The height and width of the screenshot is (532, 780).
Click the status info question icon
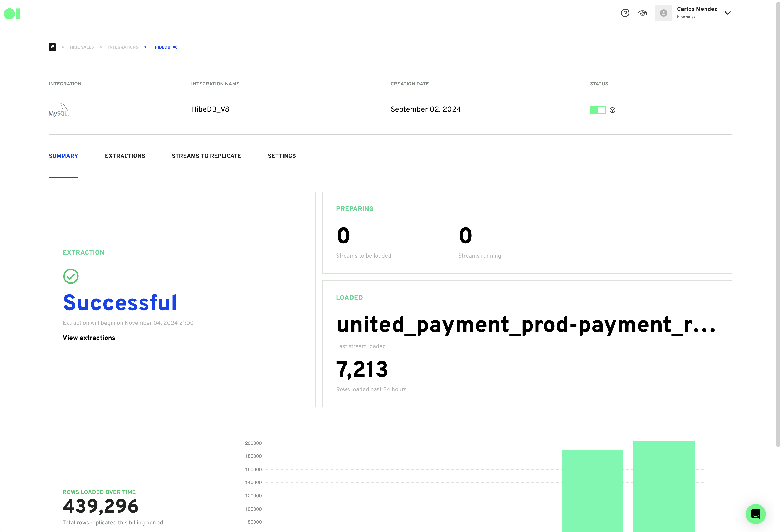pos(613,110)
